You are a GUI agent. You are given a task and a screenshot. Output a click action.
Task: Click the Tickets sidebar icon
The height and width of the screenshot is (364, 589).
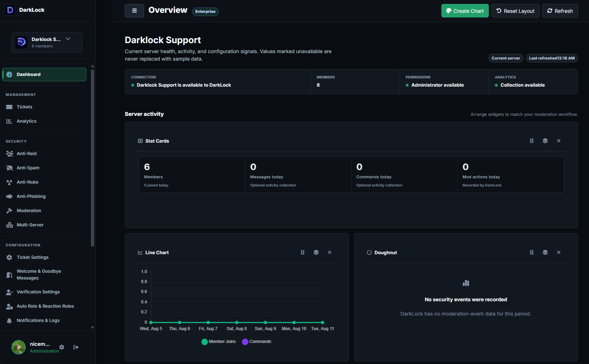pyautogui.click(x=10, y=107)
